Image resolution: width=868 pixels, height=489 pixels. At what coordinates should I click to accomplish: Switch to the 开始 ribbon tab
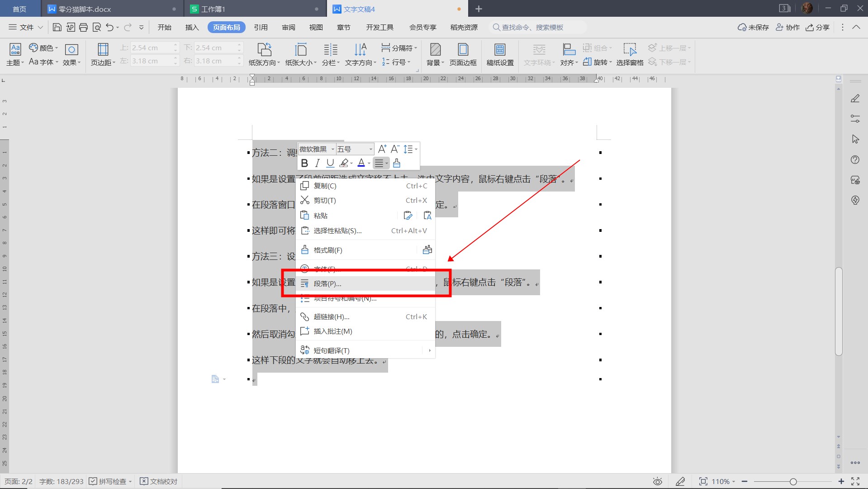click(164, 28)
